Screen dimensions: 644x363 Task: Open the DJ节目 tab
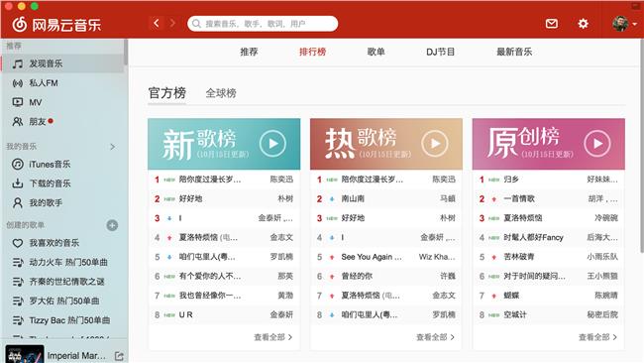[440, 52]
